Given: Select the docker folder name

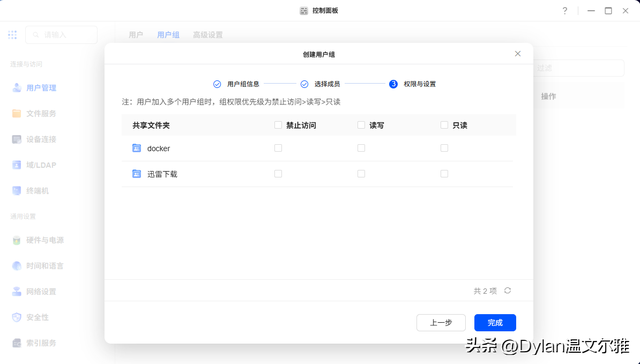Looking at the screenshot, I should 158,148.
